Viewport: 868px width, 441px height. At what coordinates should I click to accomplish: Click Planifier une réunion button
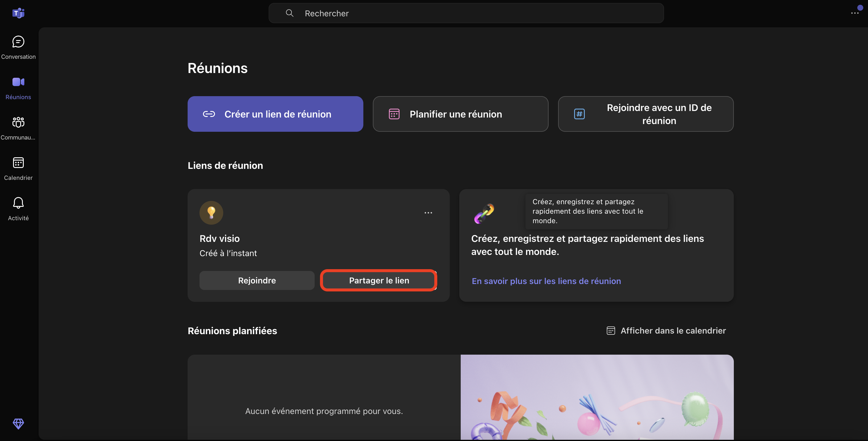tap(460, 114)
